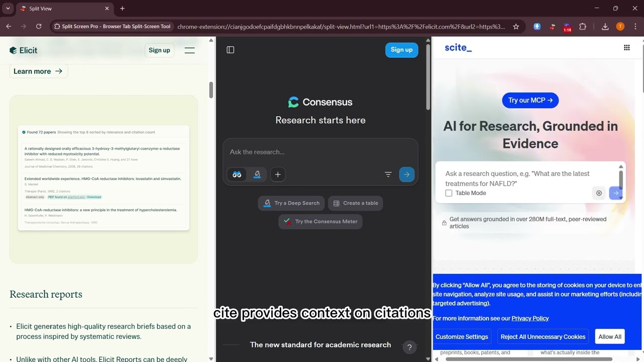Open the Elicit search results preview image
Image resolution: width=644 pixels, height=362 pixels.
pyautogui.click(x=104, y=178)
